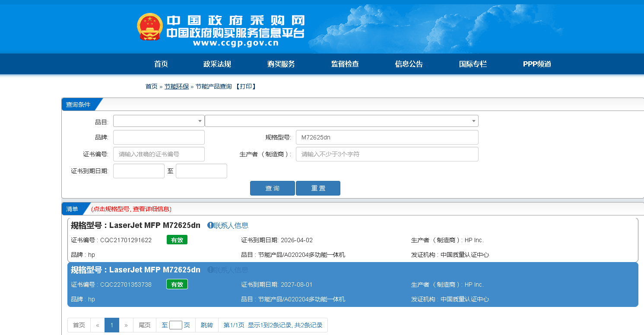Click the 证书编号 certificate number field
Screen dimensions: 644x335
pyautogui.click(x=159, y=154)
